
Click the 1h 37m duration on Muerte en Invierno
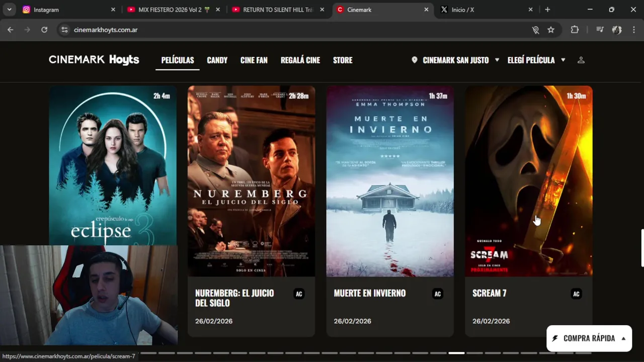pyautogui.click(x=438, y=96)
